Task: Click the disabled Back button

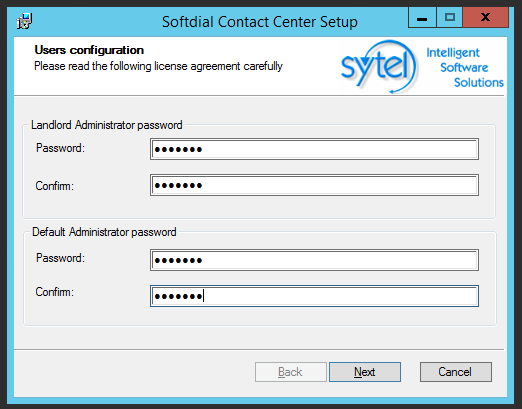Action: [290, 372]
